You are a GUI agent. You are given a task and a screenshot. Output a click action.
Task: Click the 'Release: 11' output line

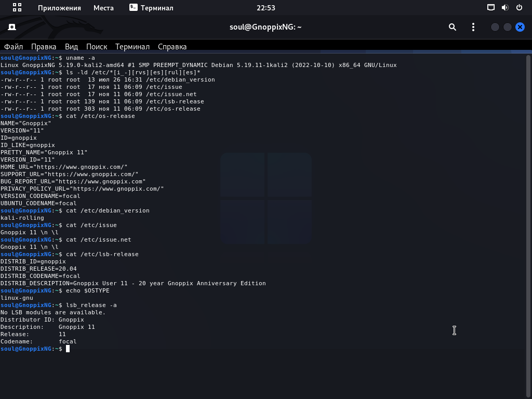click(x=33, y=334)
